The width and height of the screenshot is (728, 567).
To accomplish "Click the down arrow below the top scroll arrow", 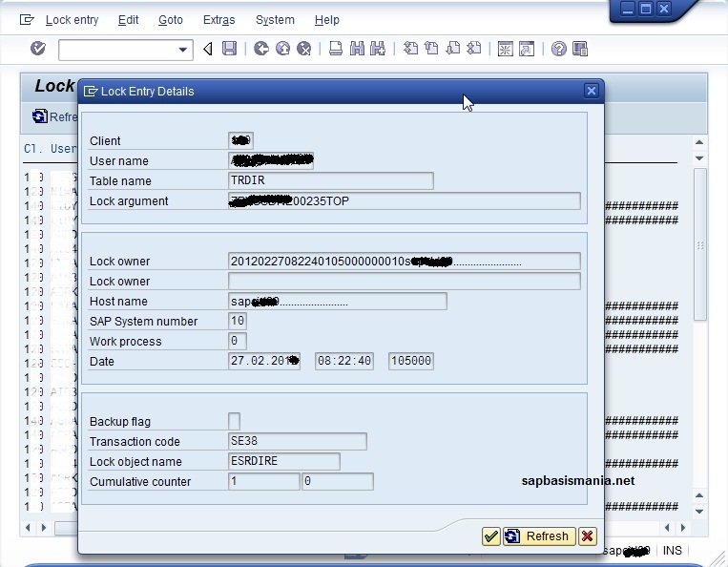I will pos(699,158).
